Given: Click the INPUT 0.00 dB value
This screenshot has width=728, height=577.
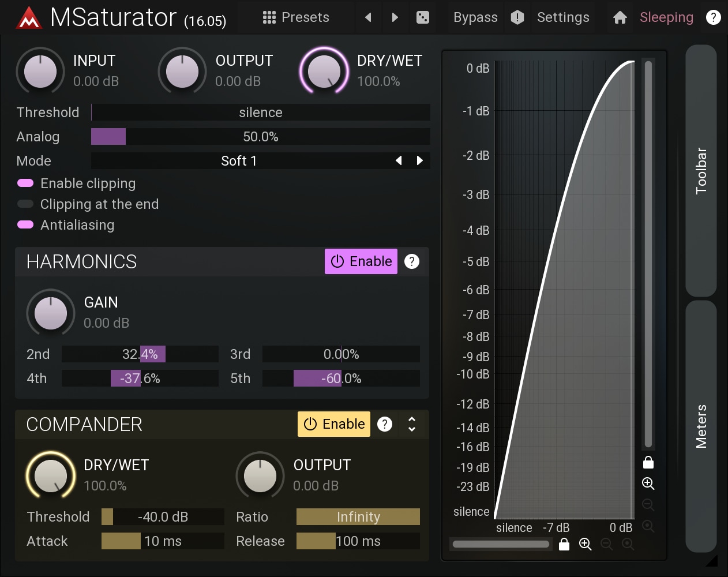Looking at the screenshot, I should point(96,81).
